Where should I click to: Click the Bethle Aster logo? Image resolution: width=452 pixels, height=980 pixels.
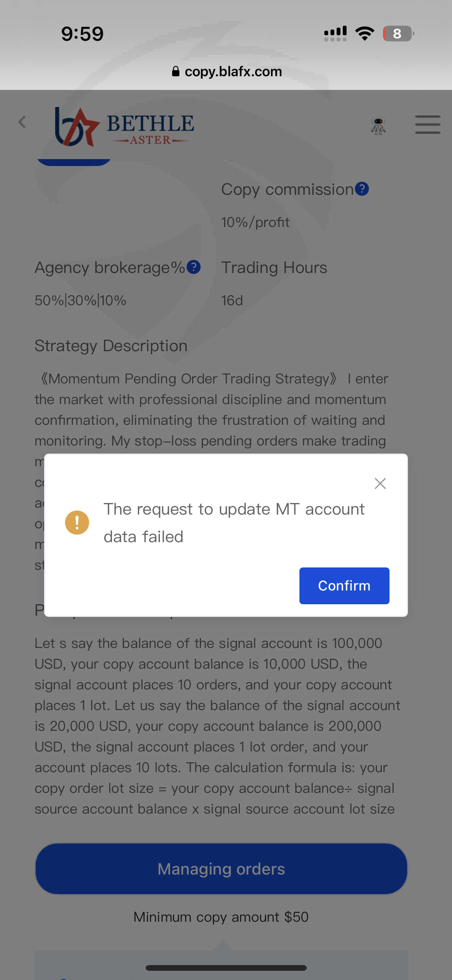coord(125,127)
